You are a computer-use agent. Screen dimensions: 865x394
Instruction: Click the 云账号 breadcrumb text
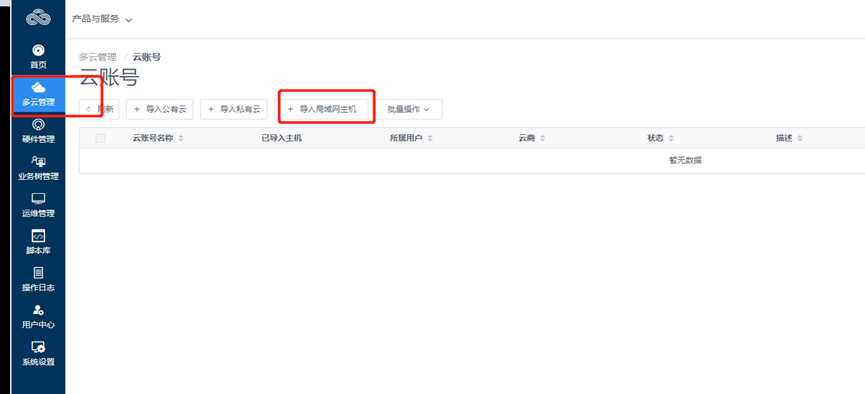pos(147,57)
